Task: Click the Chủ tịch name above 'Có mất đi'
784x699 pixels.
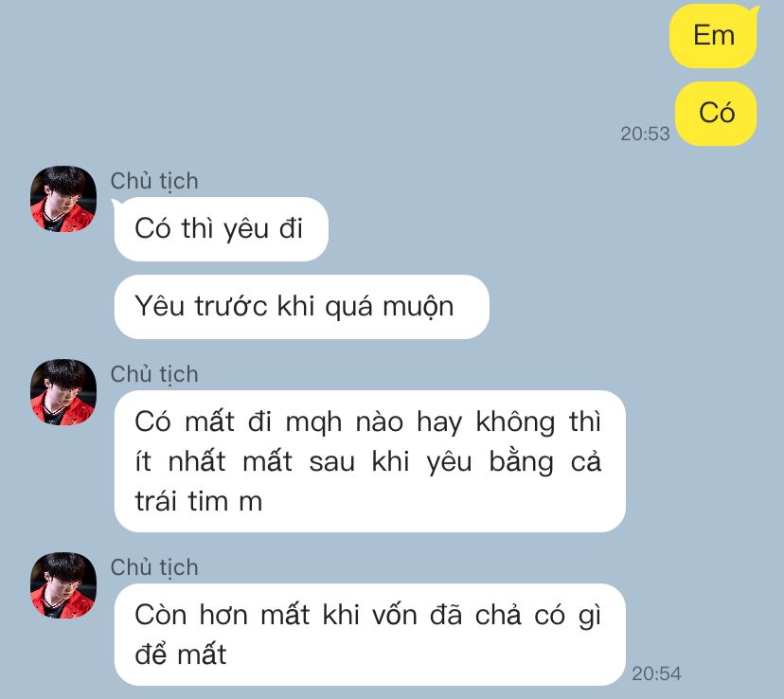Action: tap(154, 374)
